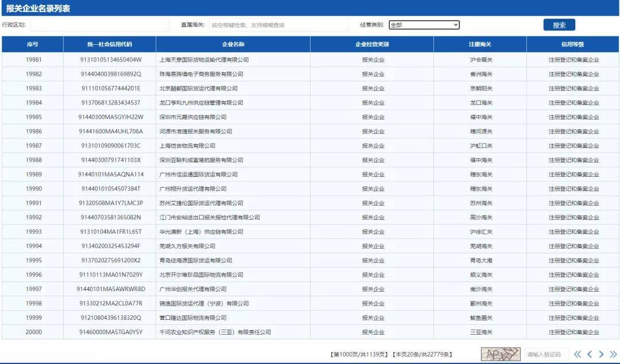Click the 信用等级 column header
This screenshot has width=620, height=364.
[x=573, y=44]
